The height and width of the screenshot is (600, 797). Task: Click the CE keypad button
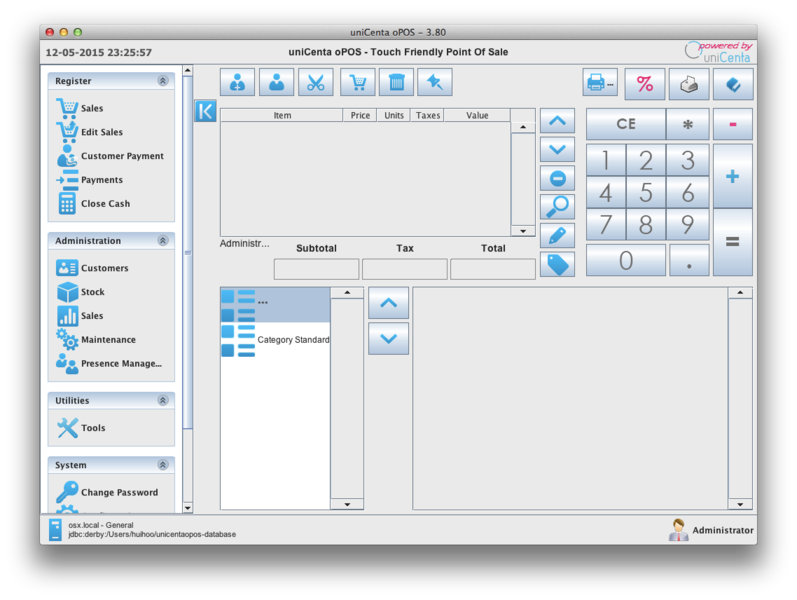tap(626, 124)
